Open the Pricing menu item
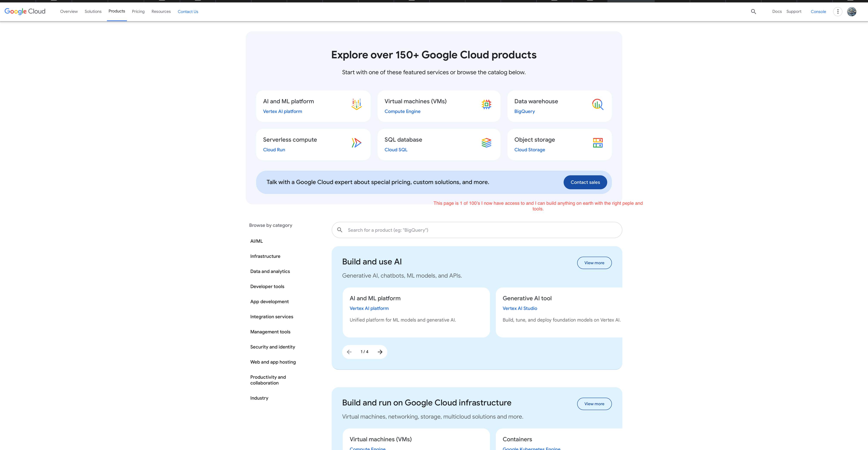 coord(138,11)
